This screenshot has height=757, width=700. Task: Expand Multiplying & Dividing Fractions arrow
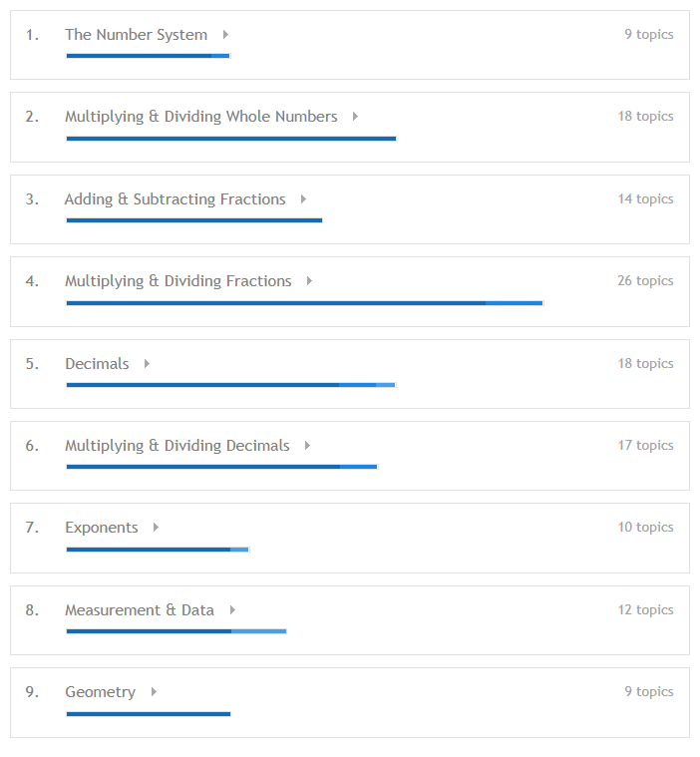click(x=309, y=281)
